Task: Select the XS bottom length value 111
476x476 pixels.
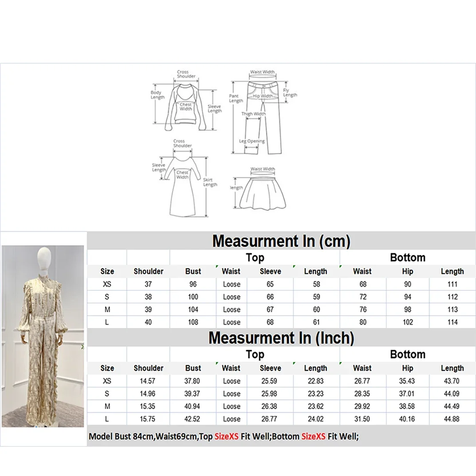Action: [453, 284]
